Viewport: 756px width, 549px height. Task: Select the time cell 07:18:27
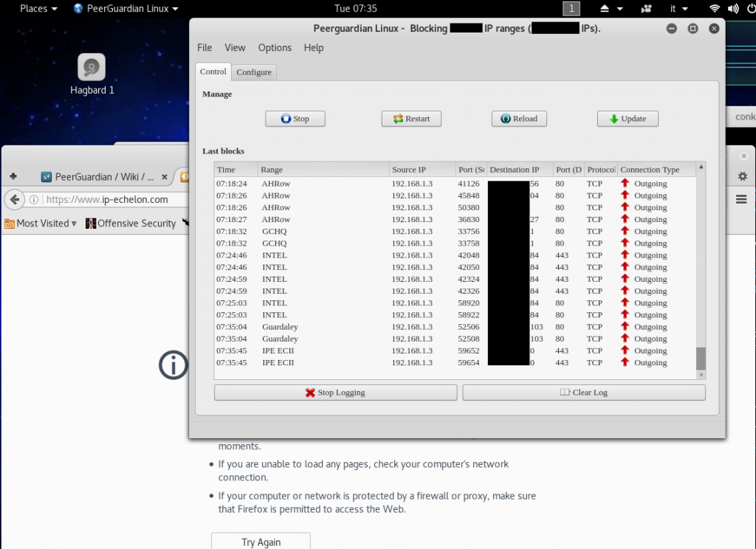click(x=231, y=219)
